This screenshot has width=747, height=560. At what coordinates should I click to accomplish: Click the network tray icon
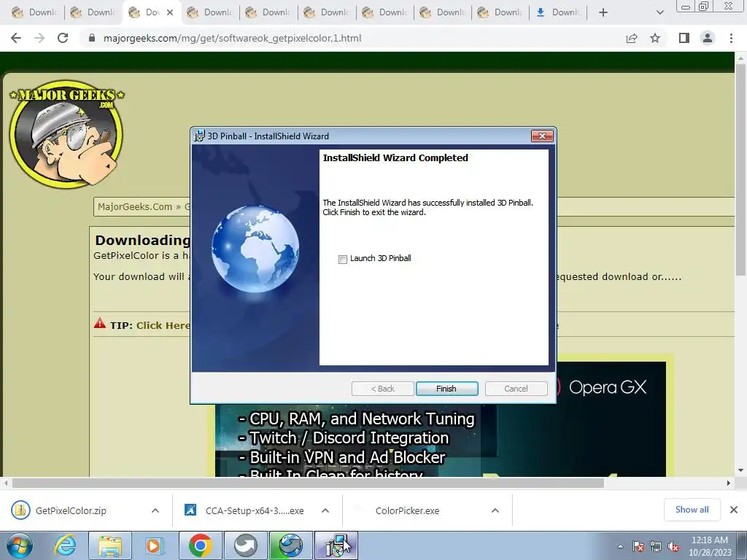coord(656,546)
